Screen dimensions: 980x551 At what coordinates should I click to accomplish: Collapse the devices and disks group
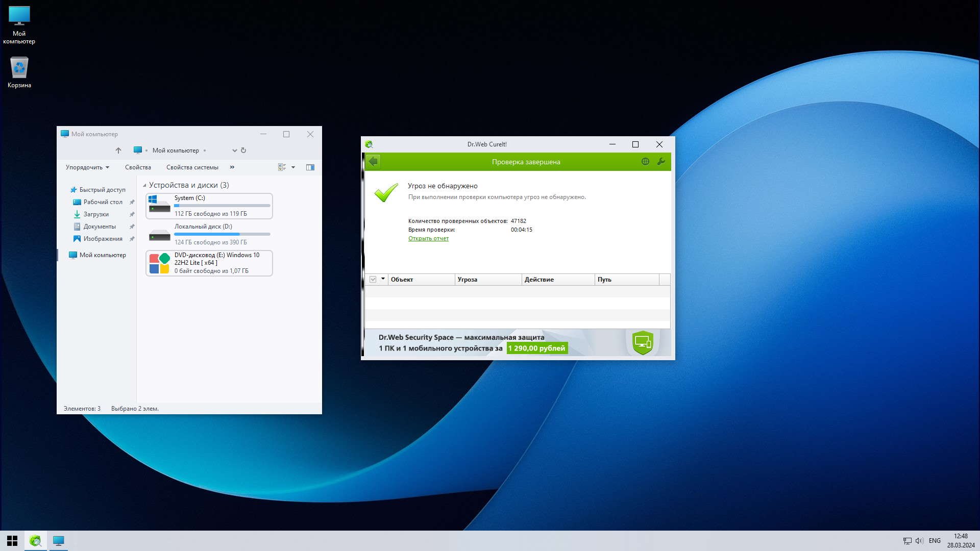point(144,186)
